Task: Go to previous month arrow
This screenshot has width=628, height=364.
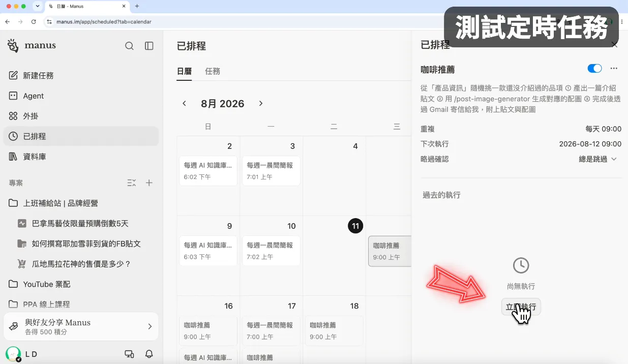Action: (185, 104)
